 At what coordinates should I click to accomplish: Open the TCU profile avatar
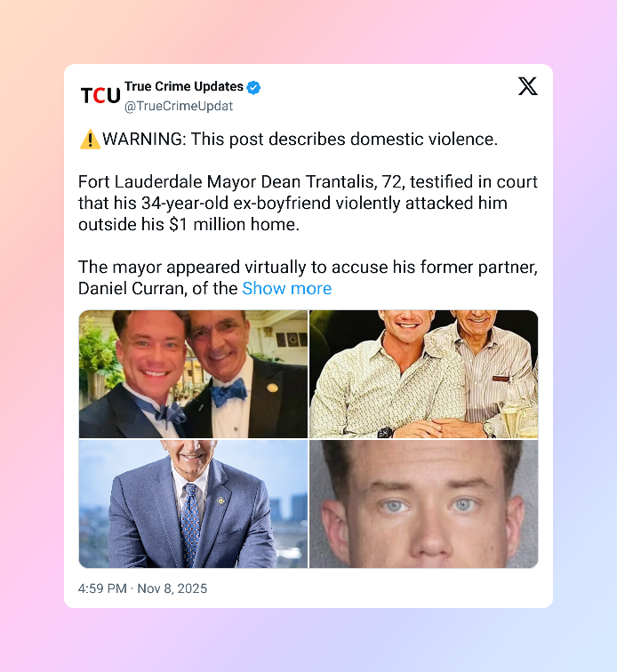click(x=100, y=95)
